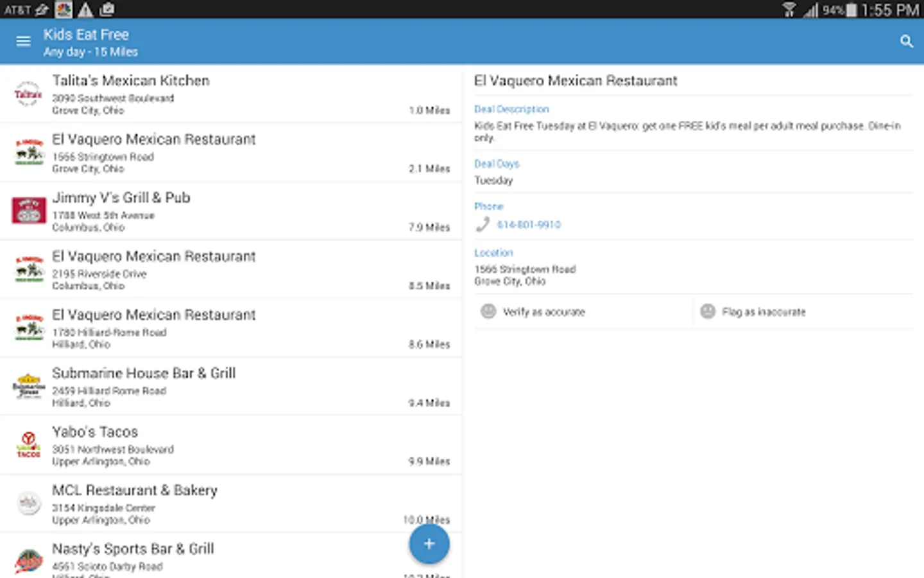Tap the blue plus add button
924x578 pixels.
(x=429, y=544)
